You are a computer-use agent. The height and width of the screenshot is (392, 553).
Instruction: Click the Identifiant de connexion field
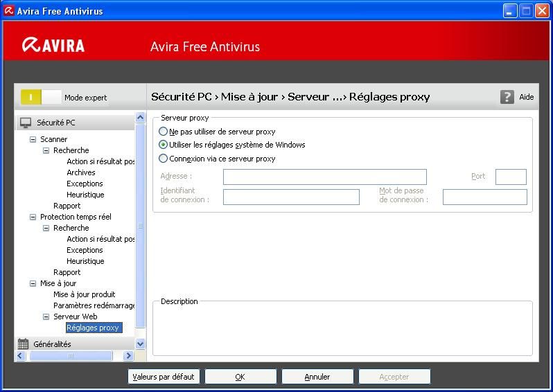click(291, 197)
